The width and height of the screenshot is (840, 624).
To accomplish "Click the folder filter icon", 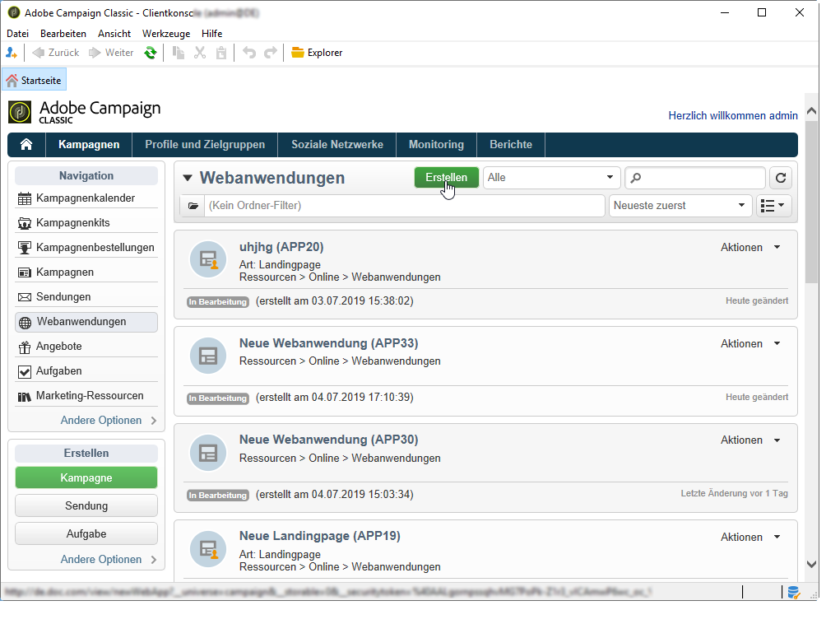I will (x=193, y=206).
